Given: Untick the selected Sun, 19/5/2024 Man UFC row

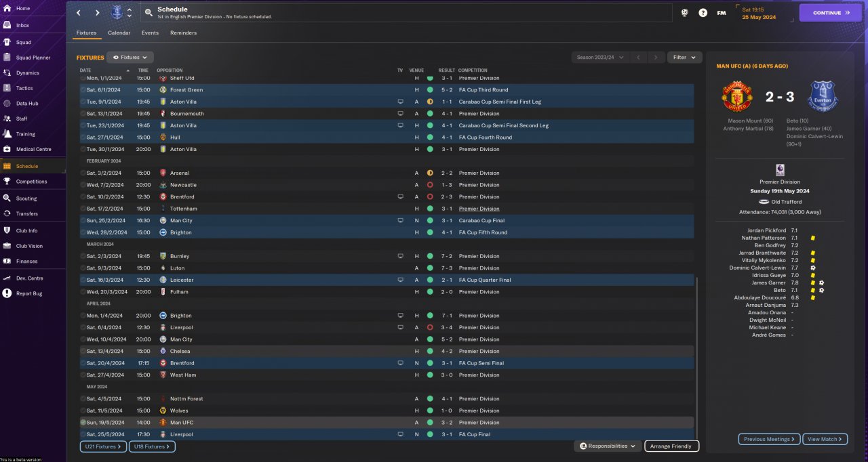Looking at the screenshot, I should click(83, 422).
